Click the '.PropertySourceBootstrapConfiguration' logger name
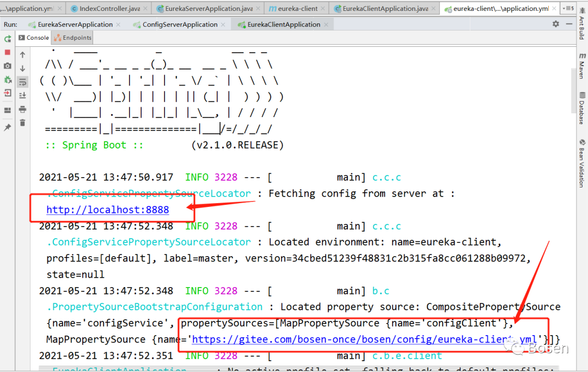This screenshot has width=588, height=372. [155, 307]
